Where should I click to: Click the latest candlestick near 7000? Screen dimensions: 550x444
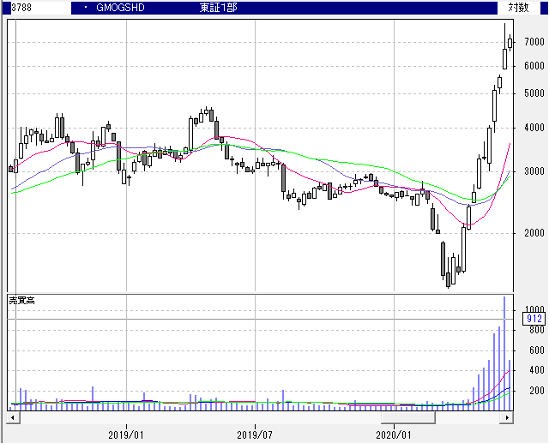click(510, 43)
